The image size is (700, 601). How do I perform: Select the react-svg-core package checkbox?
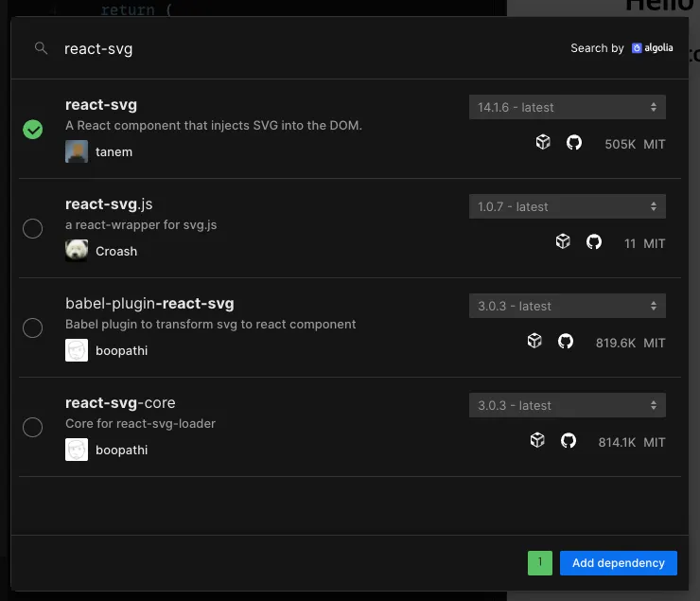(32, 427)
